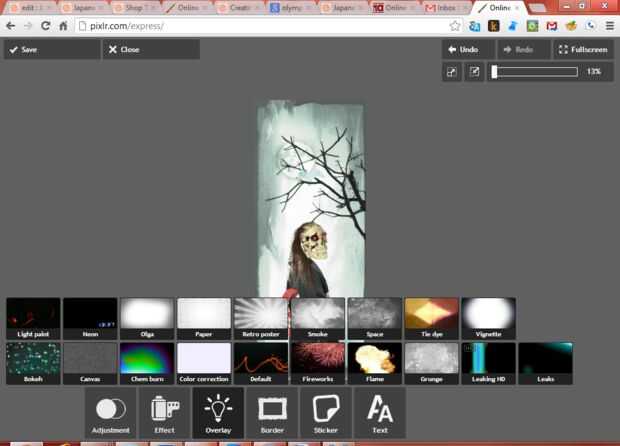Switch to the edit browser tab
The width and height of the screenshot is (620, 446).
pyautogui.click(x=30, y=8)
